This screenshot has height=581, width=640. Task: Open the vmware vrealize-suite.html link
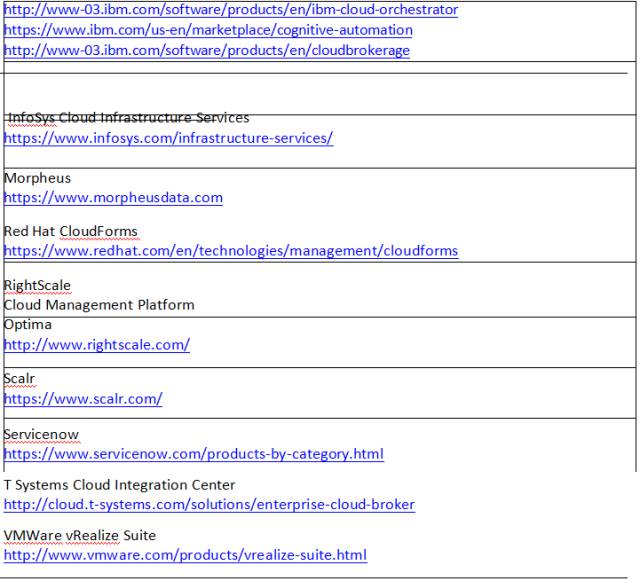coord(185,555)
